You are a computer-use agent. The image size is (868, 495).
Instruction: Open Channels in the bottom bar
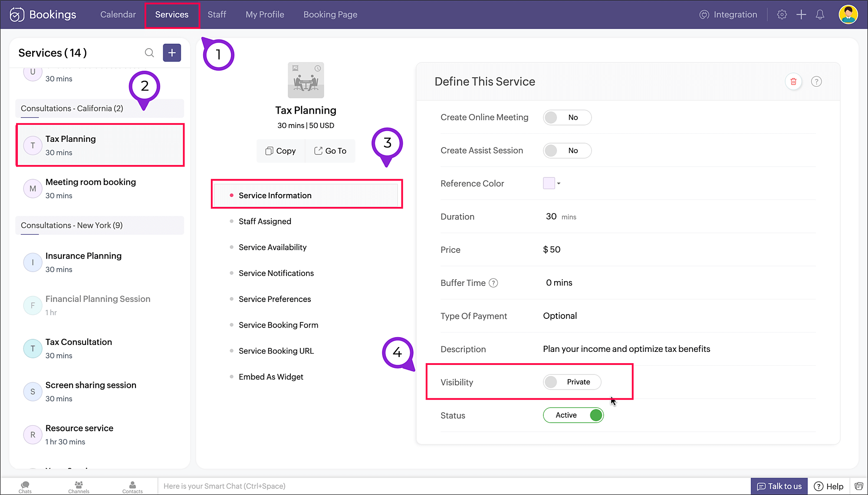coord(79,487)
